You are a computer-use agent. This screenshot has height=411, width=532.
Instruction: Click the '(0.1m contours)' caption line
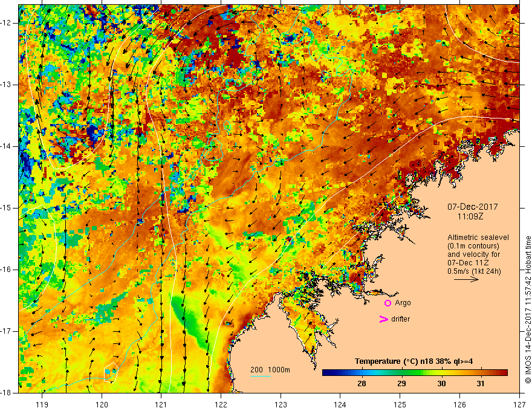pyautogui.click(x=473, y=246)
